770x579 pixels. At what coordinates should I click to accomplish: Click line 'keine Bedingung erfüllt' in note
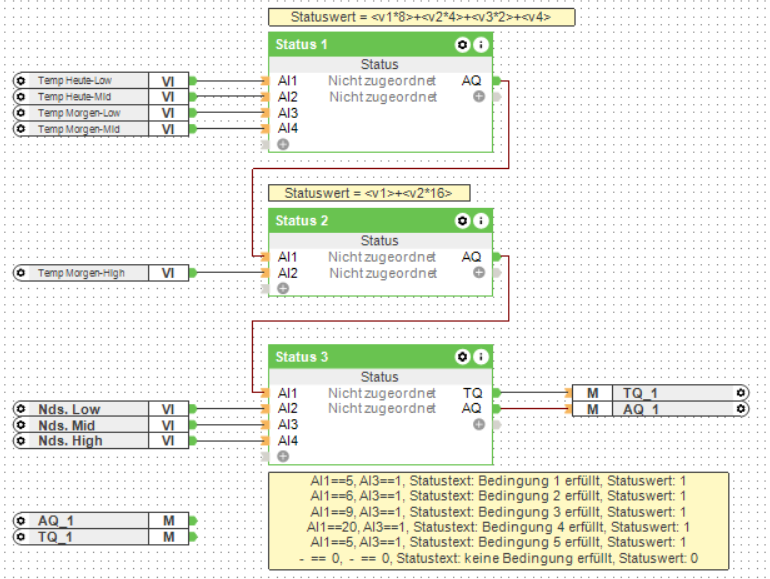pos(498,558)
